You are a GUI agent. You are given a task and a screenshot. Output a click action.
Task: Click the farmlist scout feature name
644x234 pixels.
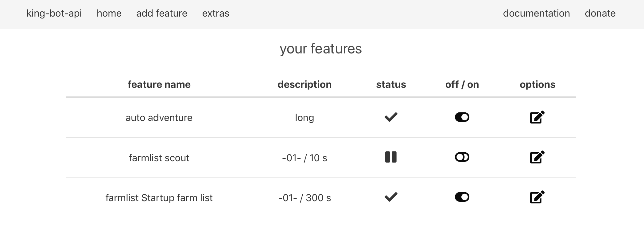coord(159,158)
